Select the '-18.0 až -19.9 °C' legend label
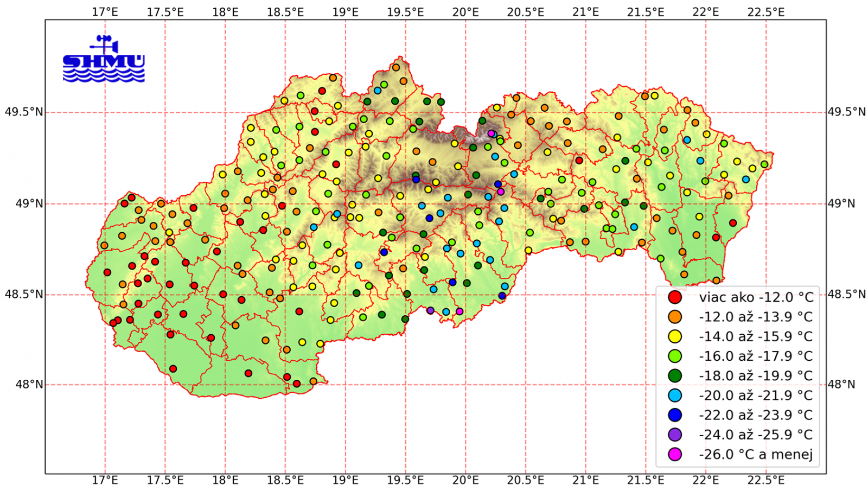Image resolution: width=868 pixels, height=491 pixels. coord(756,376)
